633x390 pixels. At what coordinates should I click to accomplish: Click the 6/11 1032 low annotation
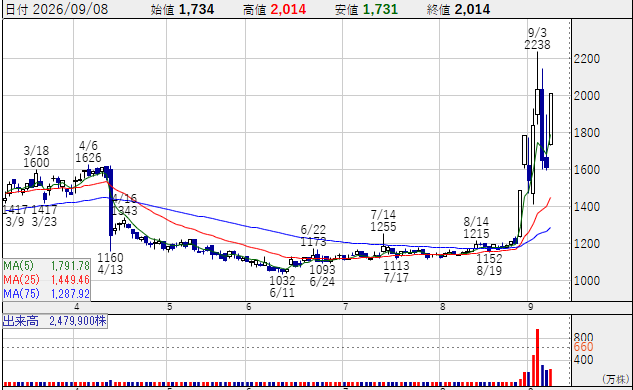pos(282,286)
